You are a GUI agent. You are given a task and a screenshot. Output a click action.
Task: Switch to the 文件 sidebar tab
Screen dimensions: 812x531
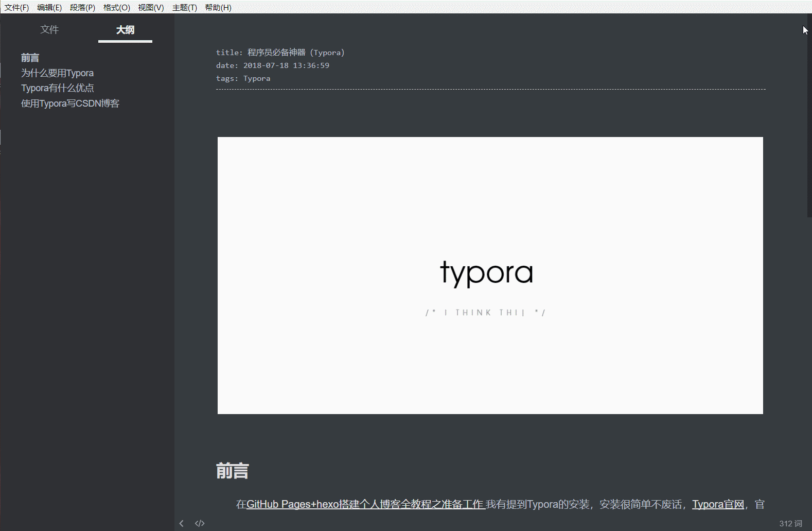tap(49, 29)
